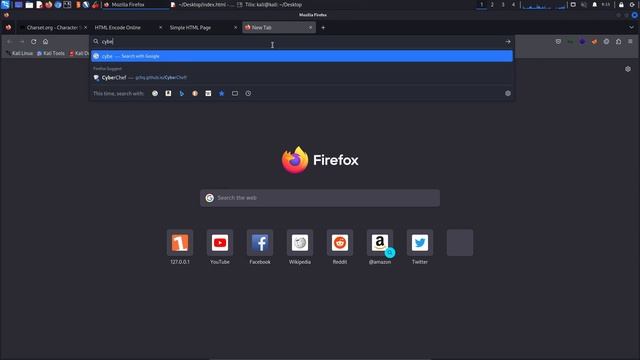This screenshot has width=640, height=360.
Task: Click the lock screen icon in panel
Action: [x=621, y=5]
